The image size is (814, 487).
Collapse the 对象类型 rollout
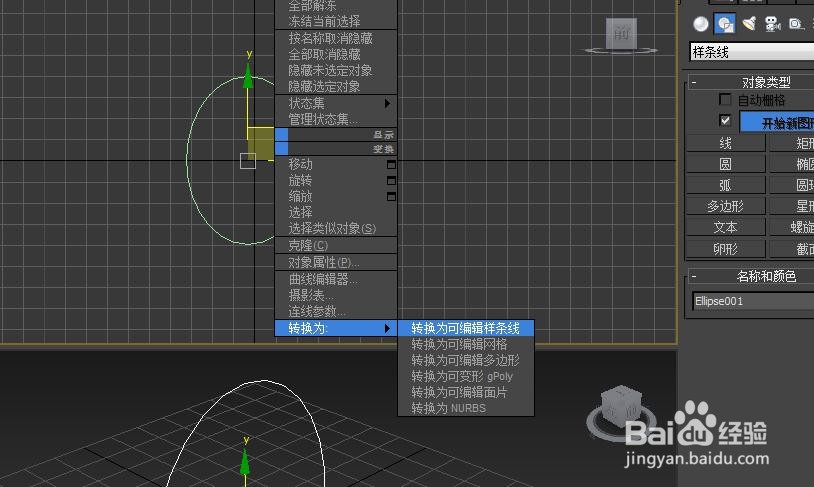(694, 82)
